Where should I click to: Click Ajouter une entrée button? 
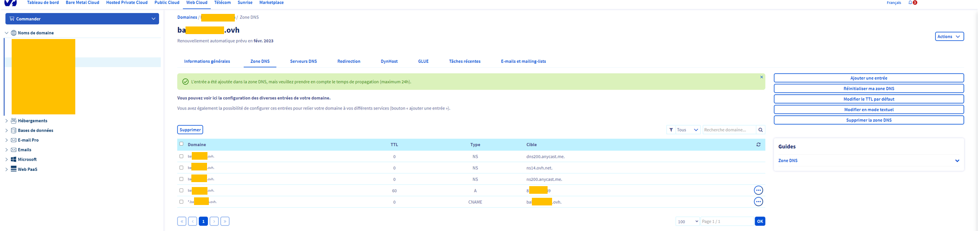click(x=868, y=78)
